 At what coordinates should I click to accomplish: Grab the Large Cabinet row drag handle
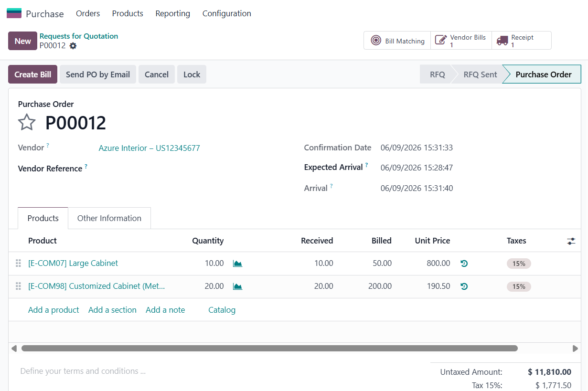[x=18, y=264]
